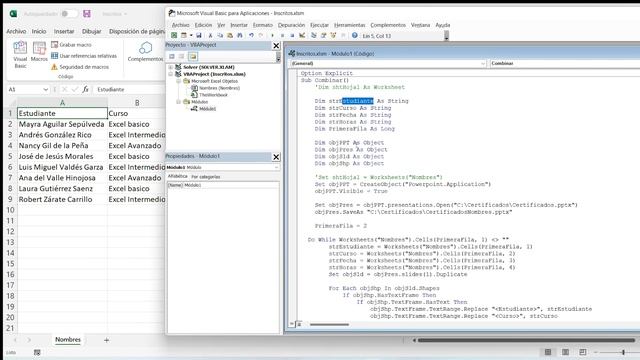Collapse the Módulos folder in the tree
The image size is (640, 360).
[178, 102]
